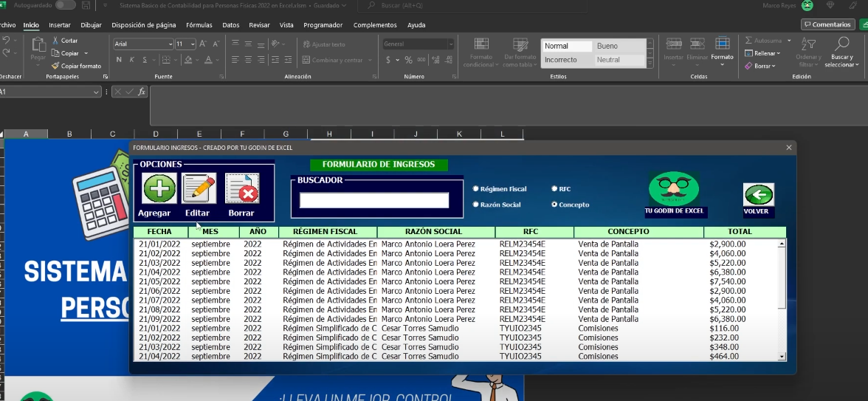The image size is (868, 401).
Task: Select the Razón Social radio button
Action: click(x=475, y=205)
